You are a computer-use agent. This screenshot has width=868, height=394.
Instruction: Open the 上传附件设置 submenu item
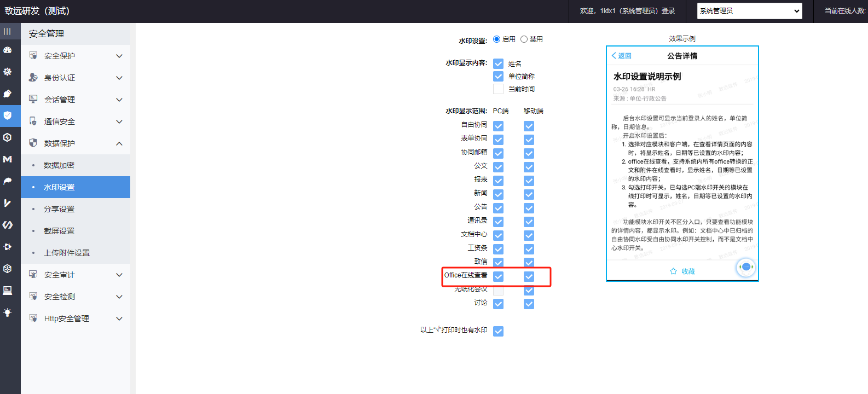pyautogui.click(x=76, y=253)
